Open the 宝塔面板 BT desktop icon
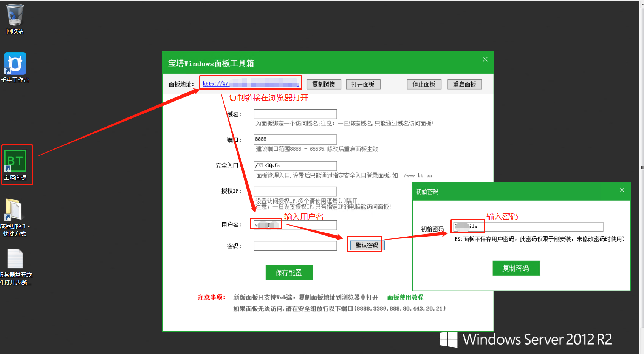Viewport: 644px width, 354px height. 15,165
